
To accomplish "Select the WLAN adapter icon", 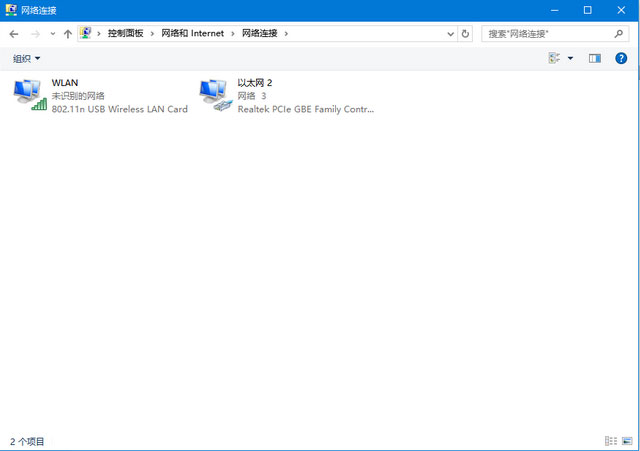I will (x=30, y=95).
